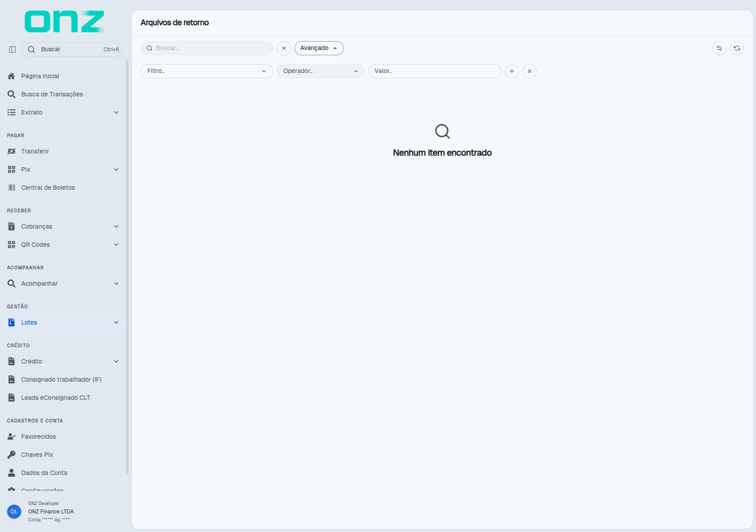This screenshot has height=532, width=756.
Task: Click the Pix QR icon
Action: (x=11, y=169)
